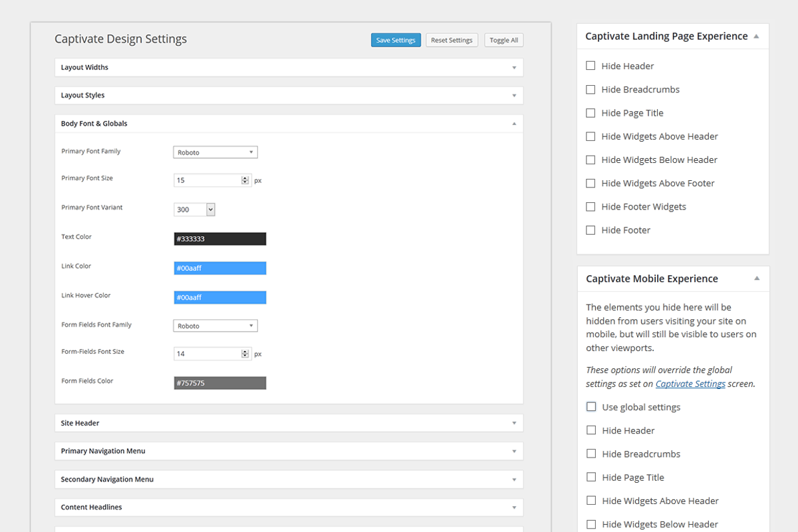Check Hide Breadcrumbs in Mobile Experience
Viewport: 798px width, 532px height.
coord(591,454)
